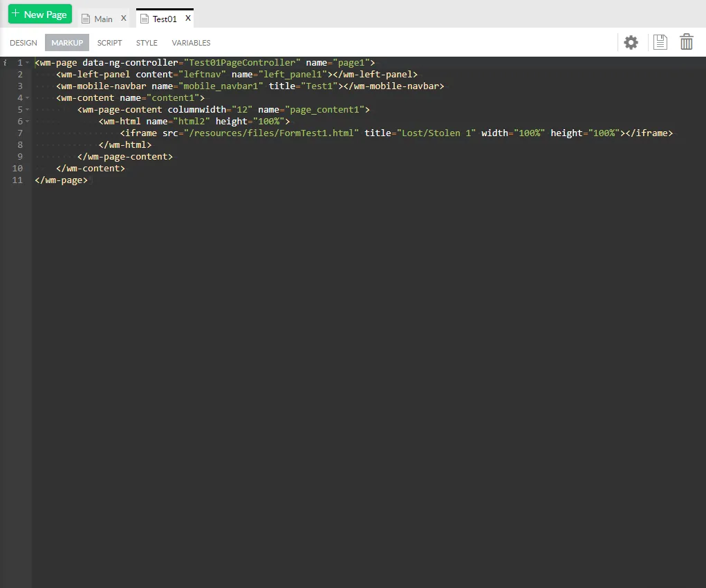Click the closing </wm-html> tag
The image size is (706, 588).
[125, 144]
